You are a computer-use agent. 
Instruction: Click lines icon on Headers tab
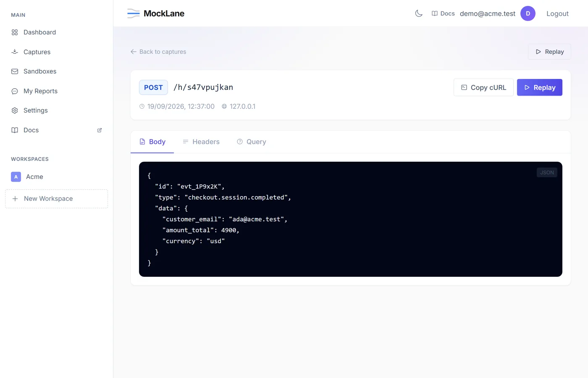coord(186,142)
